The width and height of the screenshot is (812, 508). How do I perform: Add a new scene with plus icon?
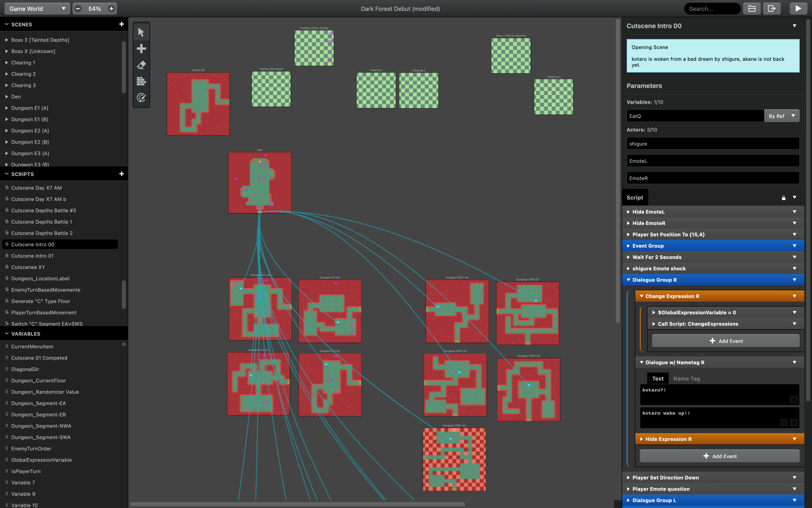[x=122, y=24]
